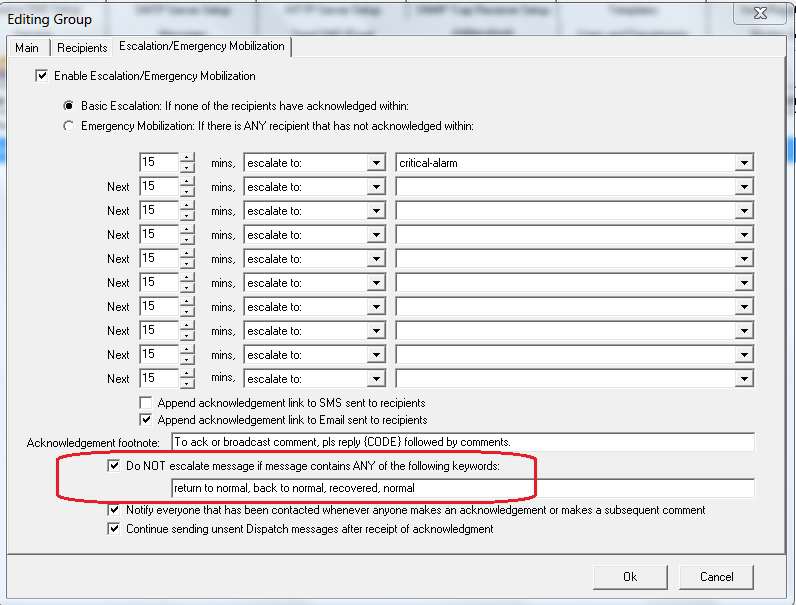Open the last row 'escalate to:' dropdown
The width and height of the screenshot is (796, 605).
(x=376, y=379)
